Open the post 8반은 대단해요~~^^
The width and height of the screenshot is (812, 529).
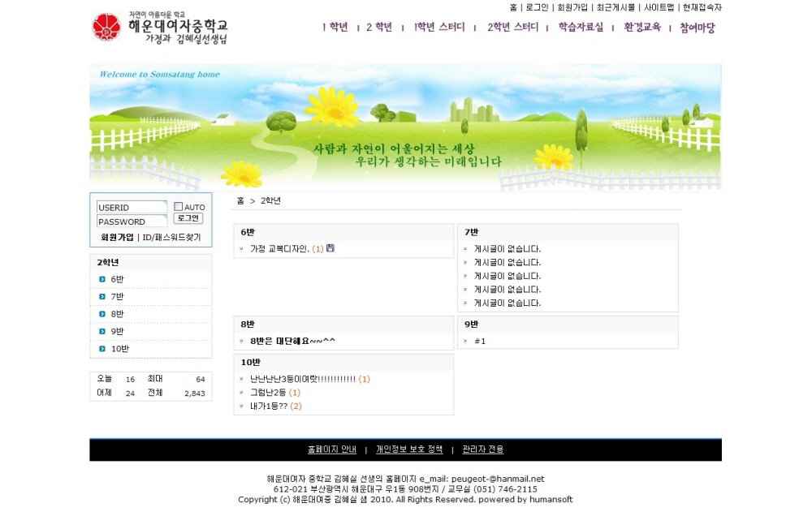tap(292, 341)
